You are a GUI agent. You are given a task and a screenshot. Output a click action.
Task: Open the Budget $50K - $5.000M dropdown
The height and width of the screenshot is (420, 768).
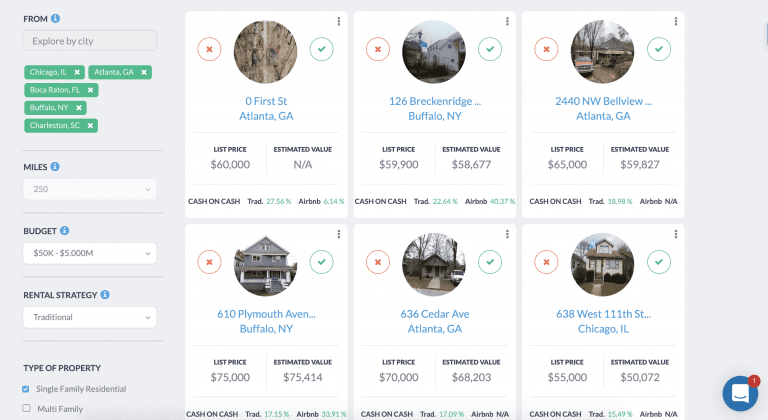coord(89,253)
